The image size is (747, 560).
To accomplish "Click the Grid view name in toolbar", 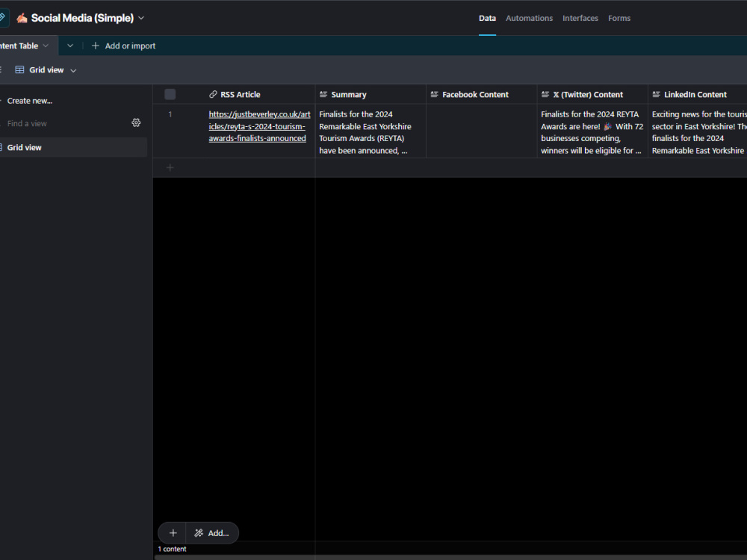I will click(46, 70).
